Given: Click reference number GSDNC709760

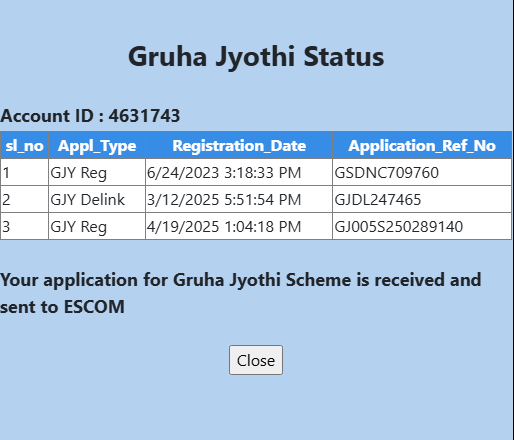Looking at the screenshot, I should point(386,173).
